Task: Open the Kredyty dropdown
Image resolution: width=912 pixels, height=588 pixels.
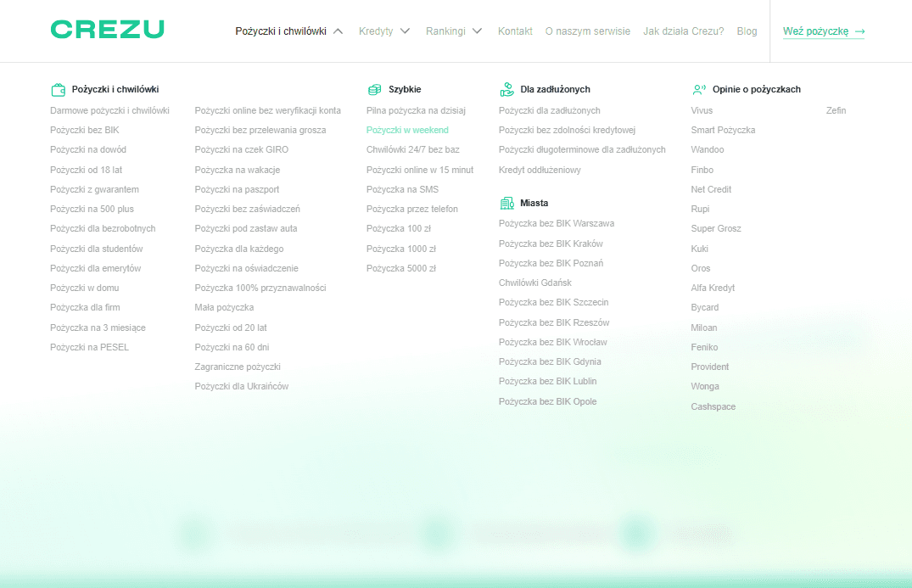Action: [x=378, y=31]
